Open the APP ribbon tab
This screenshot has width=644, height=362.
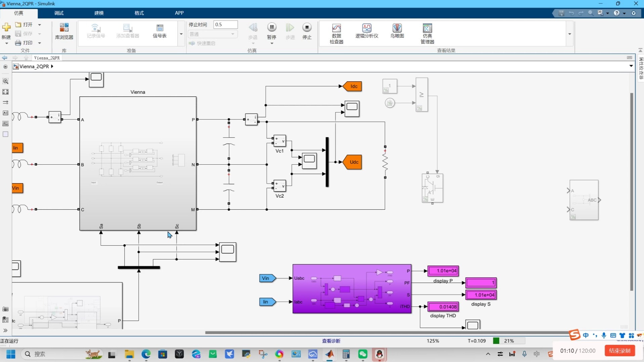click(179, 13)
